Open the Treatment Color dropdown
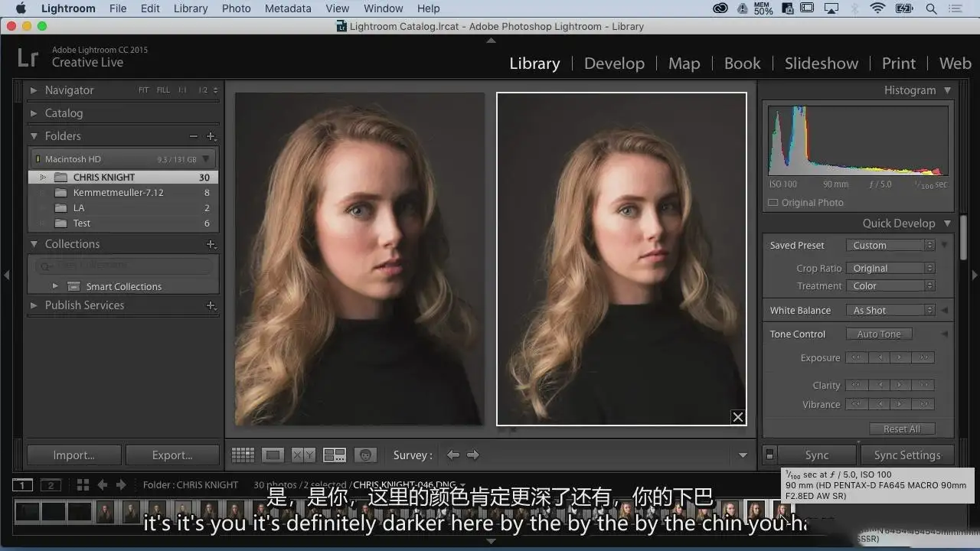This screenshot has height=551, width=980. 890,285
